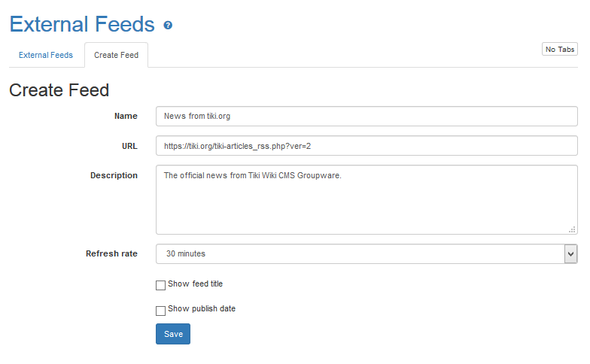Screen dimensions: 590x364
Task: Click the bold Name label
Action: click(x=126, y=117)
